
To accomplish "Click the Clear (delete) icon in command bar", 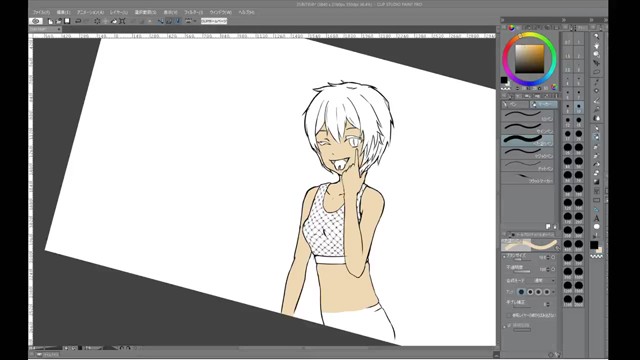I will click(x=97, y=21).
